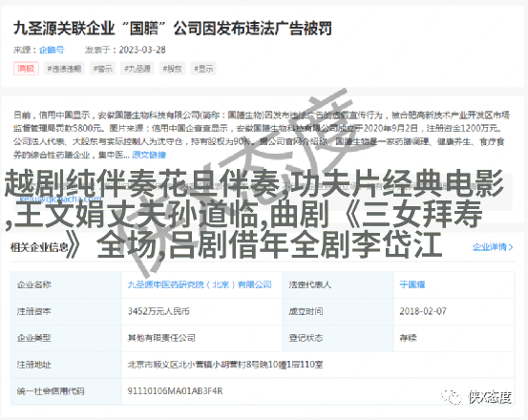
Task: Click the publish date 2023-03-28
Action: tap(142, 50)
